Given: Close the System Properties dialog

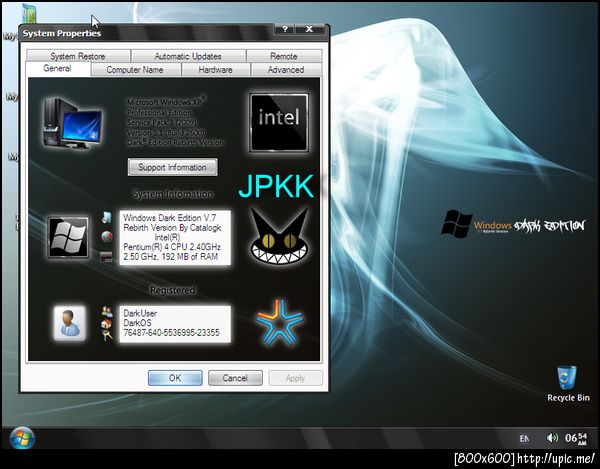Looking at the screenshot, I should pyautogui.click(x=310, y=29).
